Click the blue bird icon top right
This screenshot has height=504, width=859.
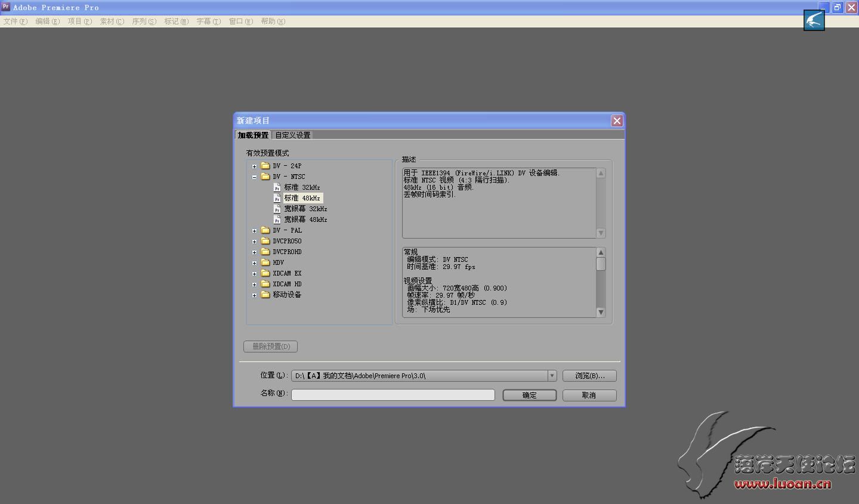click(814, 20)
